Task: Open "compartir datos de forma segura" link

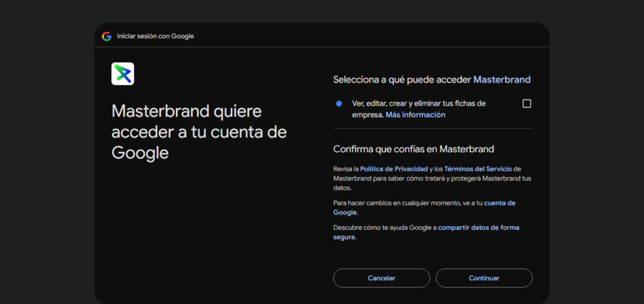Action: tap(478, 227)
